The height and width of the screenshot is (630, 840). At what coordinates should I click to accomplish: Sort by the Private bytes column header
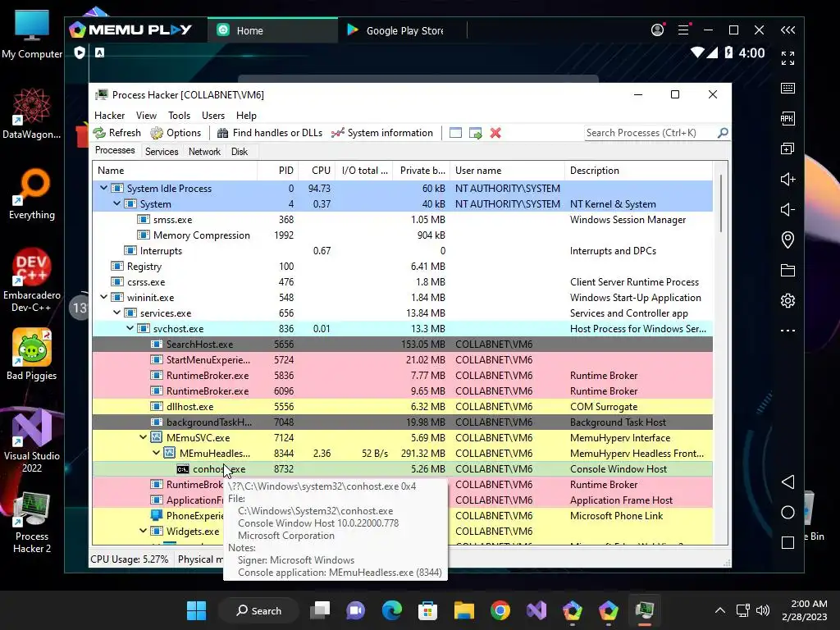(x=422, y=171)
